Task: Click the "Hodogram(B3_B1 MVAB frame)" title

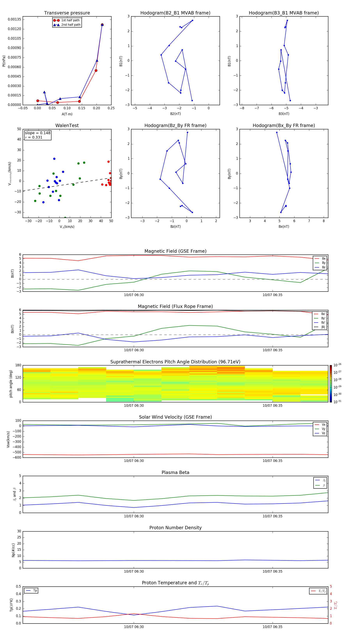Action: [284, 13]
